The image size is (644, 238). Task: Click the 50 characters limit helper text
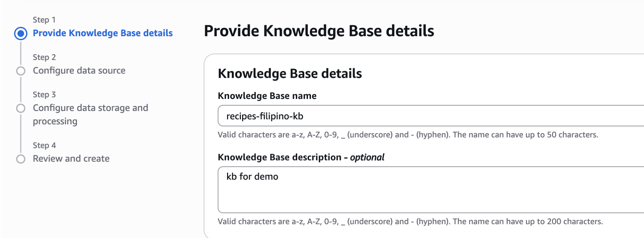click(x=408, y=135)
